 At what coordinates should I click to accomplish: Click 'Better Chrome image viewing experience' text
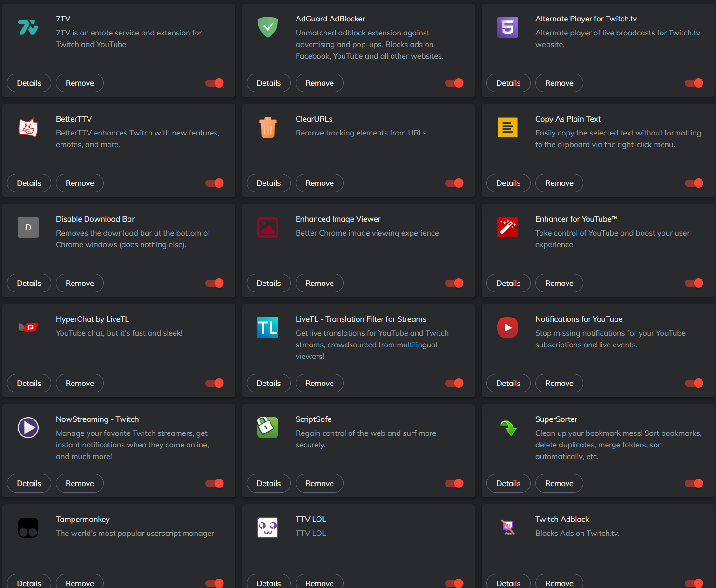tap(367, 233)
